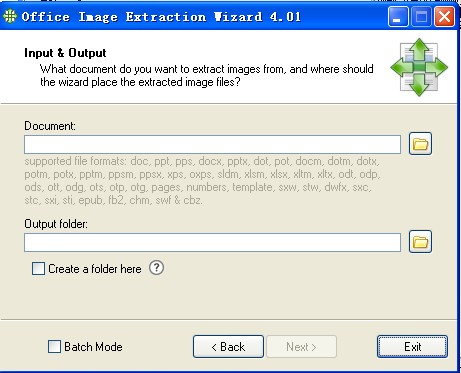
Task: Open help for Create a folder here
Action: 156,268
